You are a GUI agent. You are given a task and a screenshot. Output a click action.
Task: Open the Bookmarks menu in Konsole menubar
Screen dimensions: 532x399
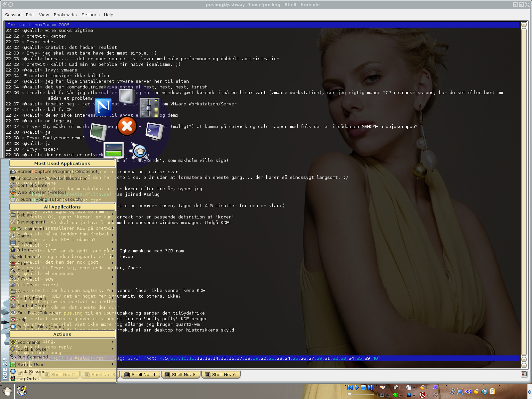tap(65, 15)
